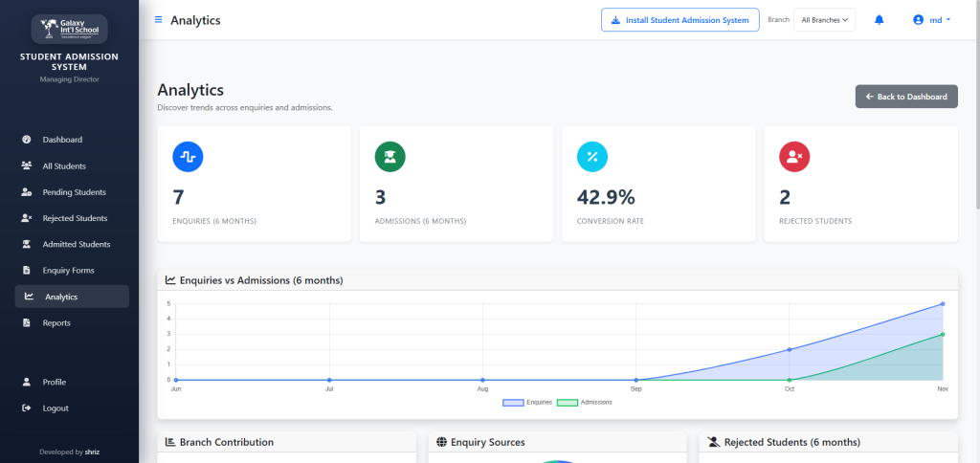Click the Nov enquiries data point
This screenshot has height=463, width=980.
point(943,304)
